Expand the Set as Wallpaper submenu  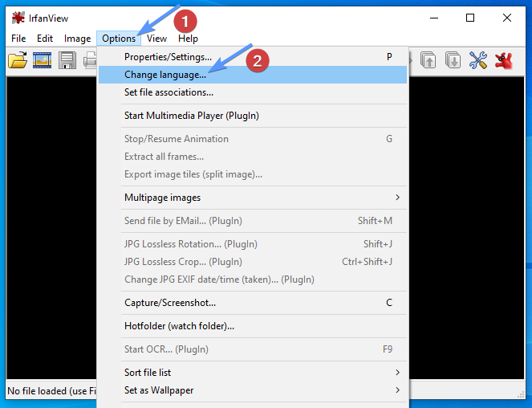tap(253, 390)
